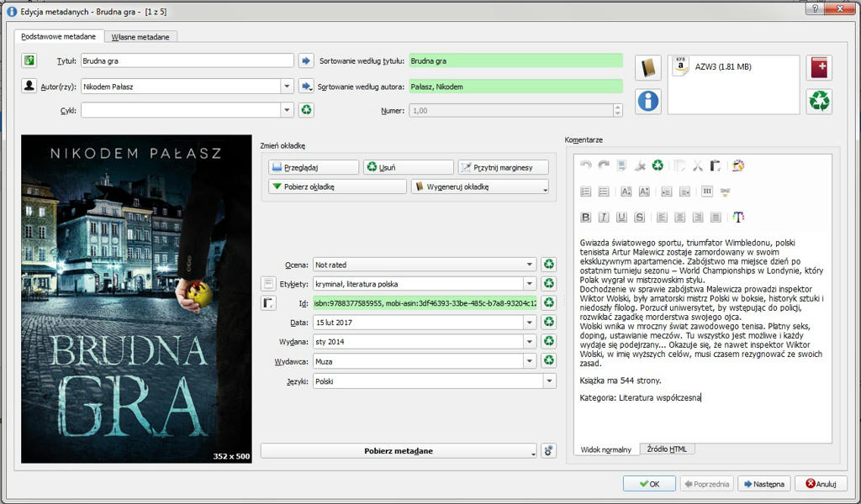
Task: Click the Przeglądaj cover button
Action: [x=314, y=167]
